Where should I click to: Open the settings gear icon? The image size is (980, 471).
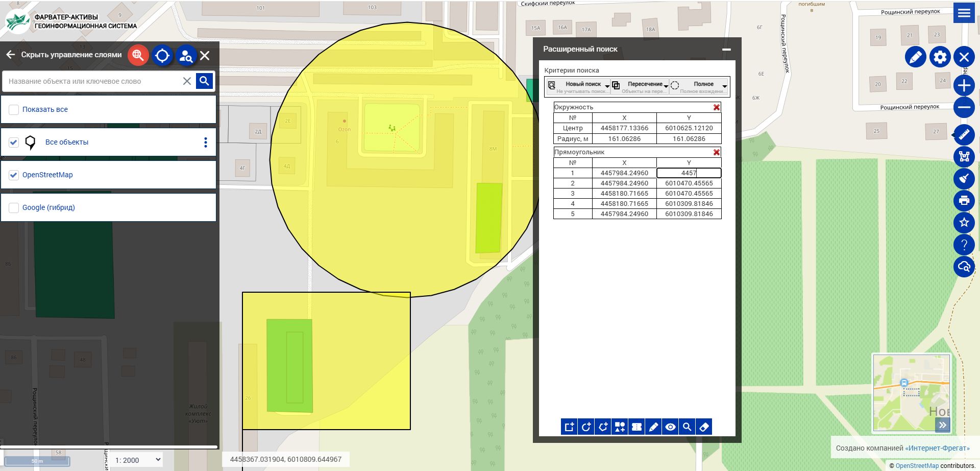pos(940,57)
